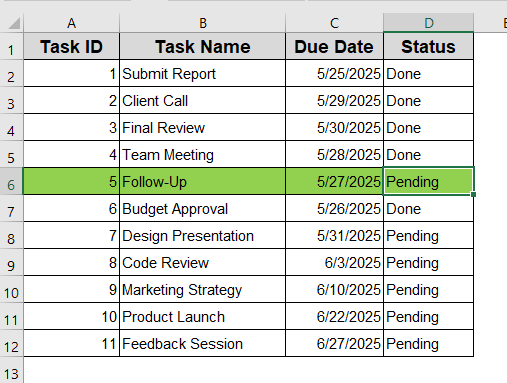Image resolution: width=507 pixels, height=383 pixels.
Task: Select column A header
Action: tap(71, 23)
